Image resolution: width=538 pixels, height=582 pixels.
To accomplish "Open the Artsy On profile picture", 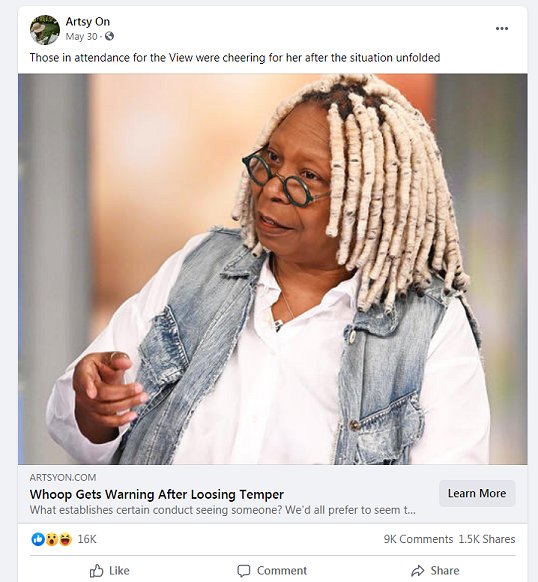I will coord(45,30).
